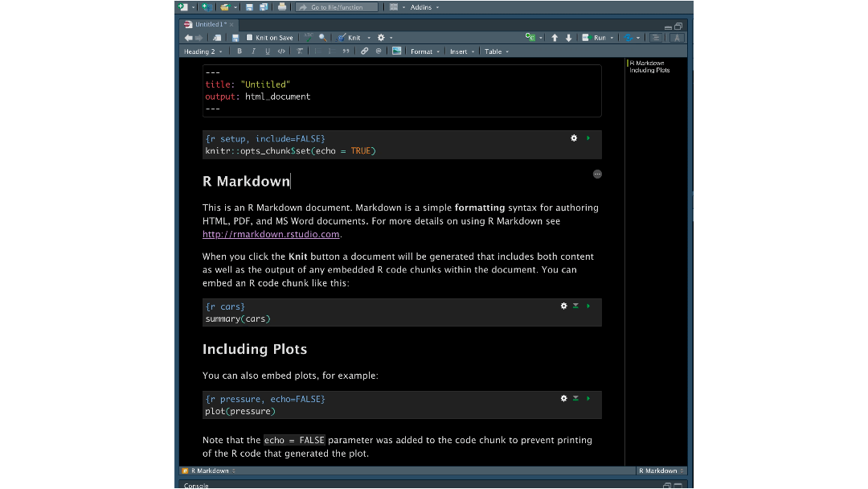The height and width of the screenshot is (489, 868).
Task: Open the rmarkdown.rstudio.com link
Action: tap(270, 234)
